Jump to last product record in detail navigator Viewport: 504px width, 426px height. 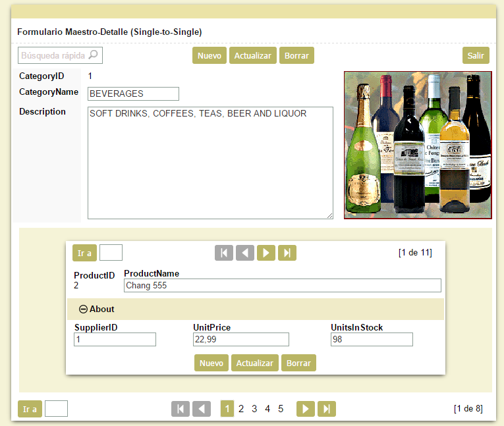pos(287,253)
